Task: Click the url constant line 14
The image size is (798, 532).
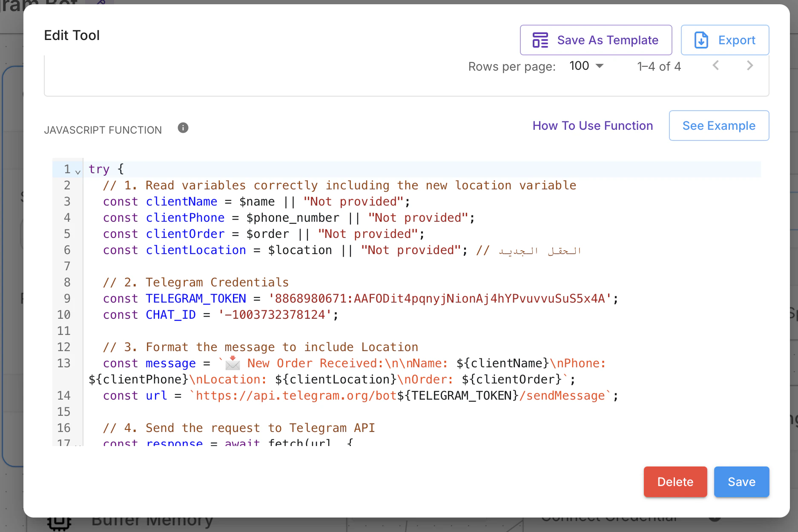Action: pos(361,395)
